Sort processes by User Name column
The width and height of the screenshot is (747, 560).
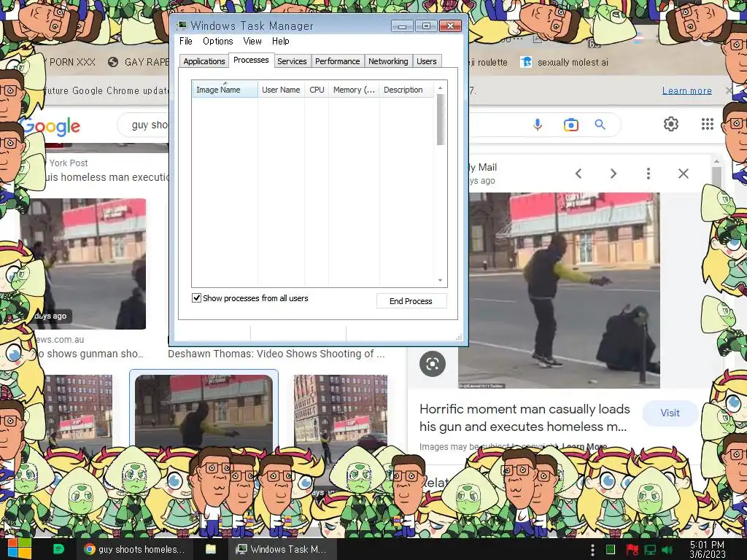(281, 90)
